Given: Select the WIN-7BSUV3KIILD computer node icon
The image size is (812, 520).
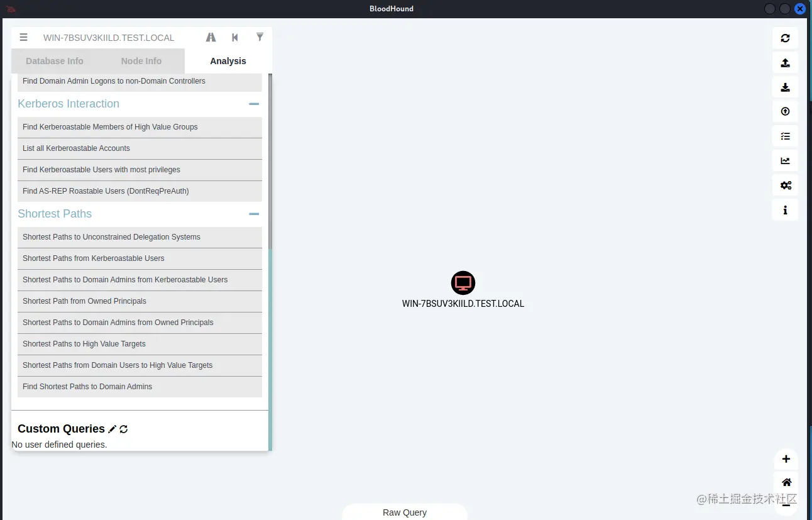Looking at the screenshot, I should click(x=463, y=283).
